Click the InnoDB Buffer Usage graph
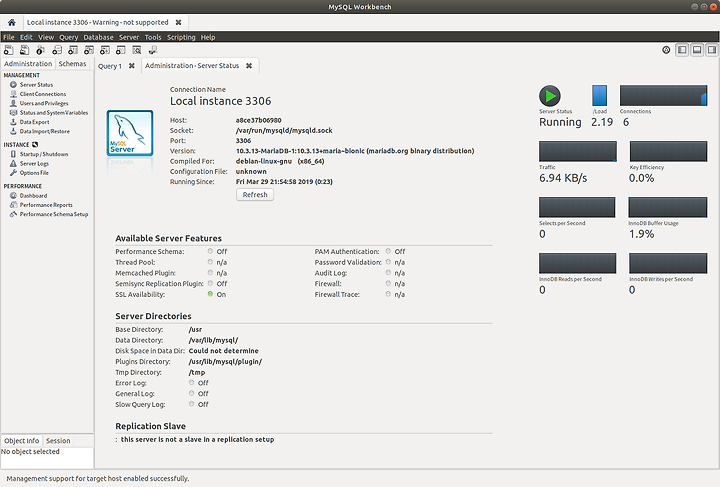The height and width of the screenshot is (487, 720). pyautogui.click(x=668, y=207)
